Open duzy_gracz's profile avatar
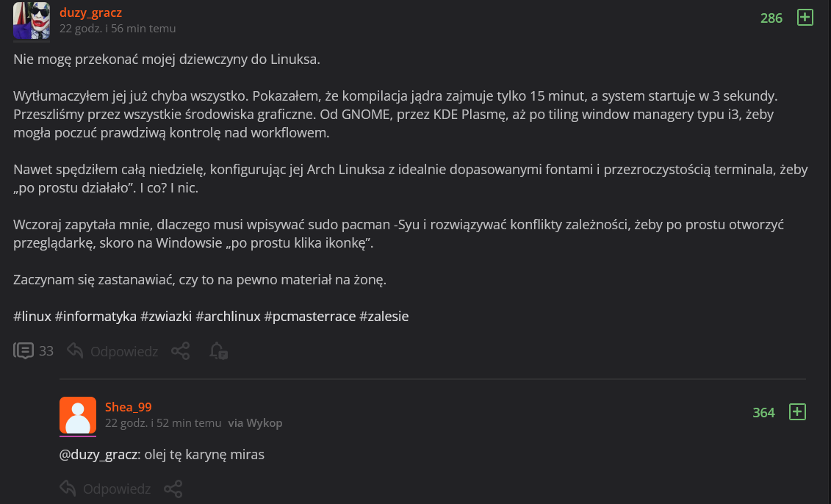The width and height of the screenshot is (831, 504). [32, 21]
